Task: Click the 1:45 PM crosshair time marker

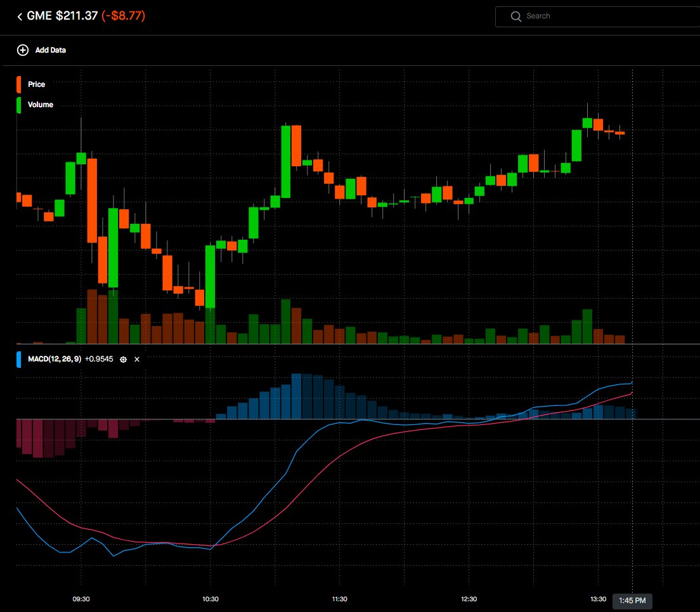Action: [x=632, y=601]
